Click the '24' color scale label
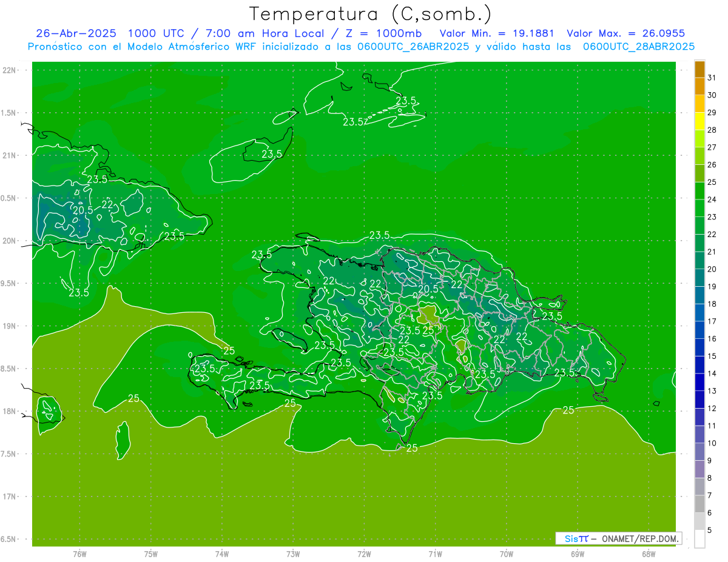 coord(712,199)
